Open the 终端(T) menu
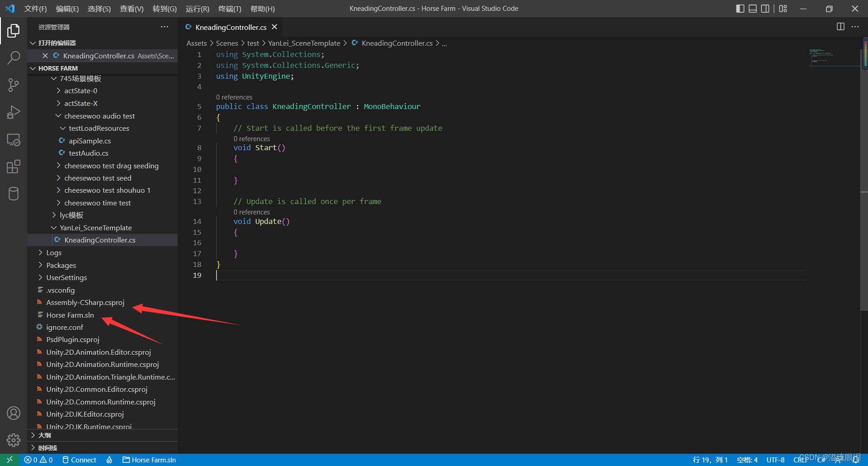This screenshot has height=466, width=868. point(230,9)
